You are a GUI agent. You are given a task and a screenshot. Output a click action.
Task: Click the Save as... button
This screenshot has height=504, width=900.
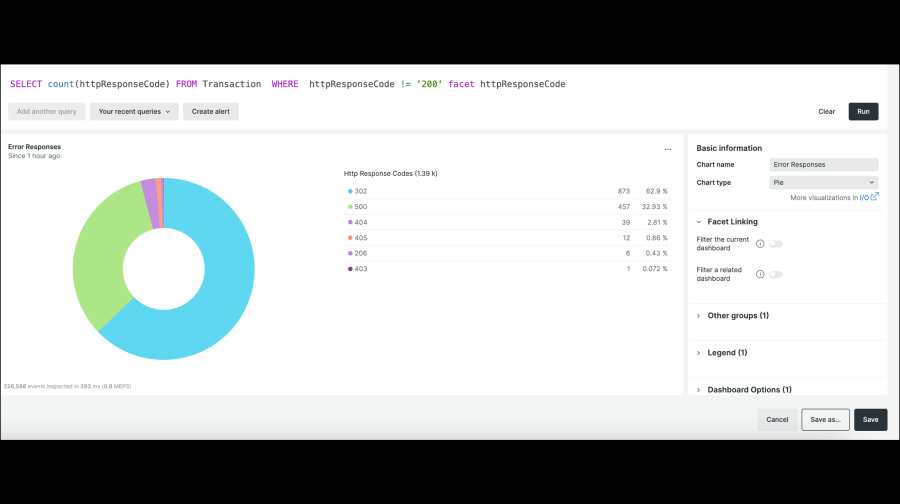[825, 420]
